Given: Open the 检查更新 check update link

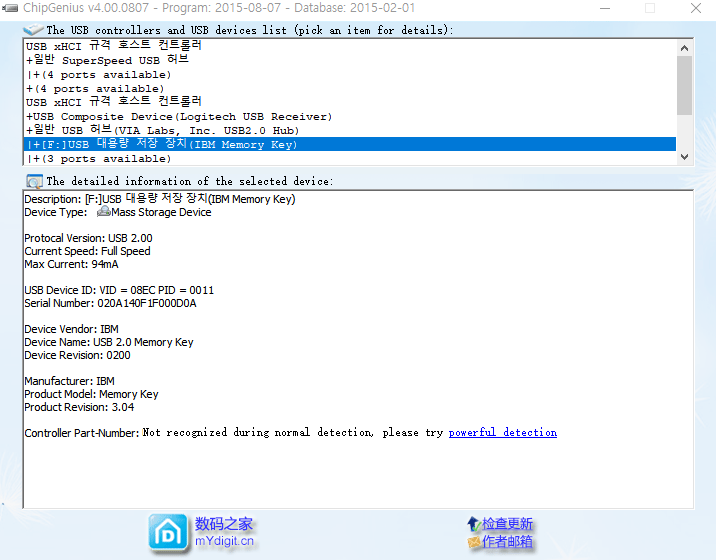Looking at the screenshot, I should pyautogui.click(x=507, y=524).
